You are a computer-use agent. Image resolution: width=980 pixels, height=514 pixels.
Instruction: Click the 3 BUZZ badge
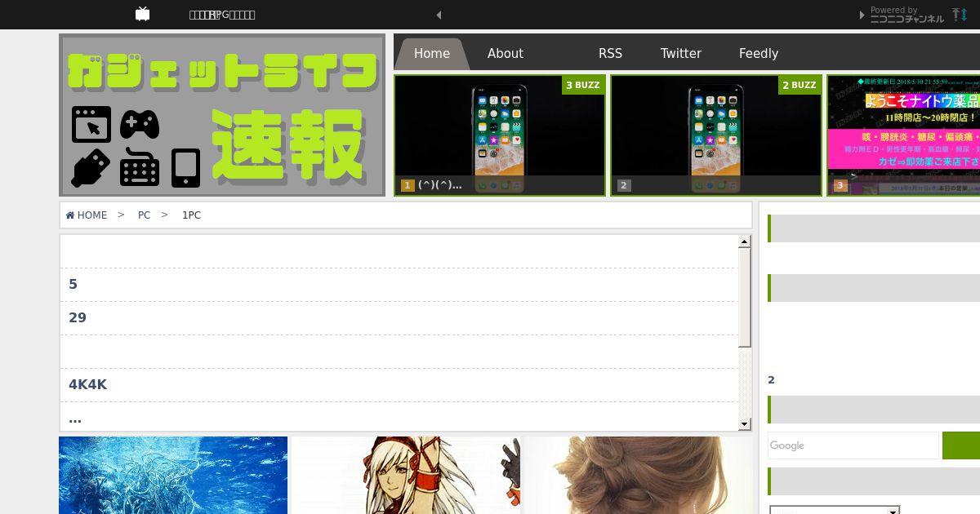(x=583, y=85)
